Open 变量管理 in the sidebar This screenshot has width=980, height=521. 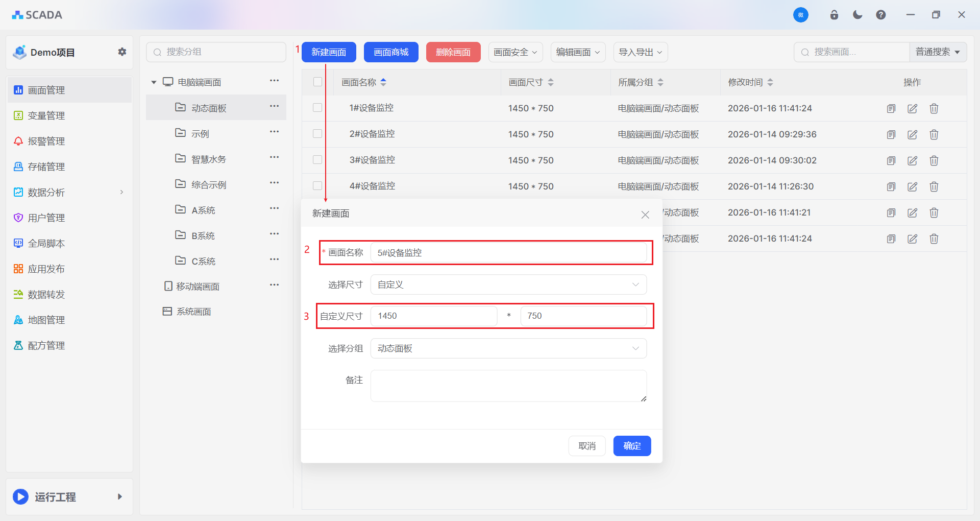point(46,115)
